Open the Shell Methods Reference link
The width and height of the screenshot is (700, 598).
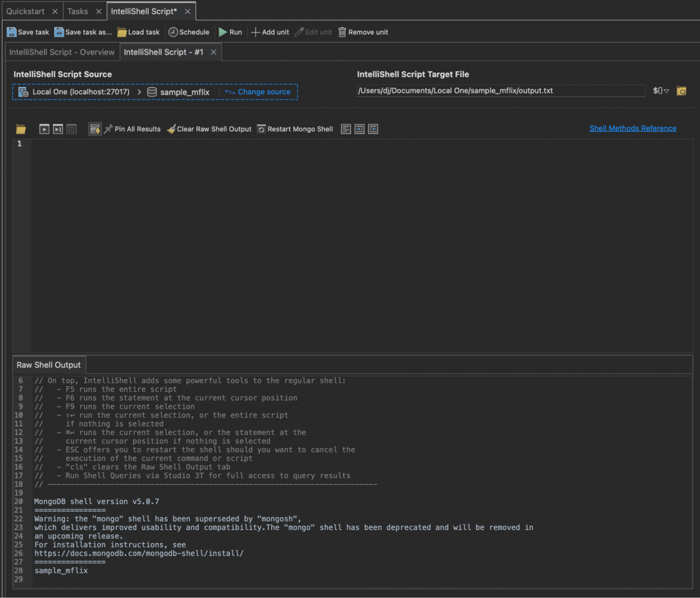pos(633,128)
